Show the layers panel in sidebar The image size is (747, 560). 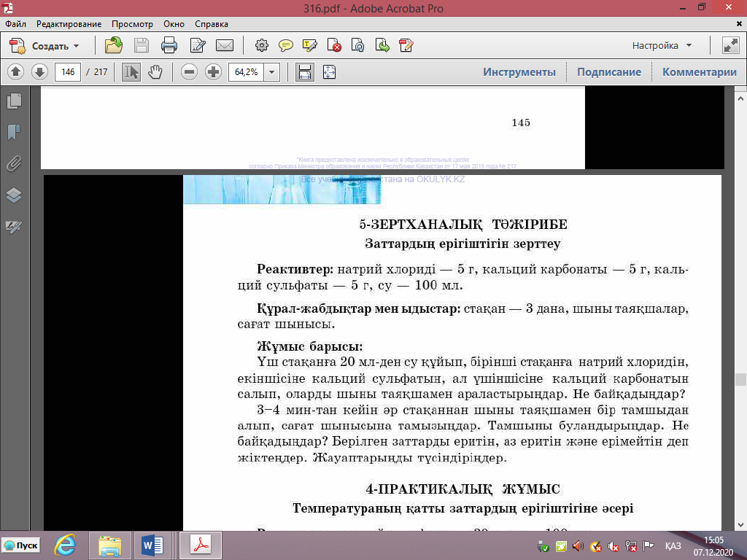pos(14,195)
